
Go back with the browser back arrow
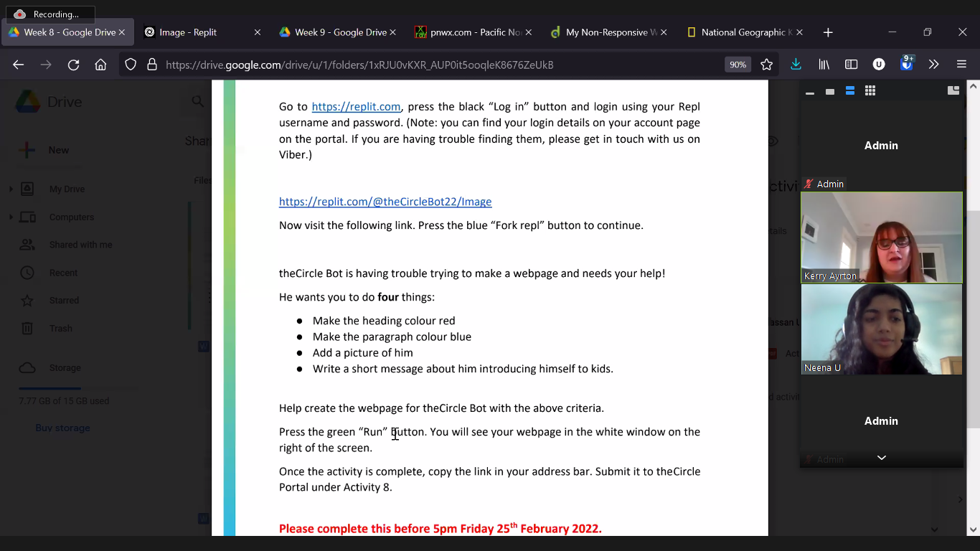pyautogui.click(x=19, y=65)
